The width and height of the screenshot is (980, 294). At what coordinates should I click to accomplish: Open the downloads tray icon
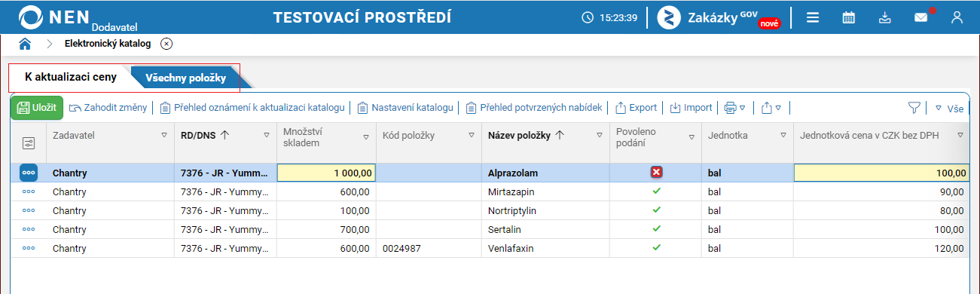pyautogui.click(x=885, y=17)
